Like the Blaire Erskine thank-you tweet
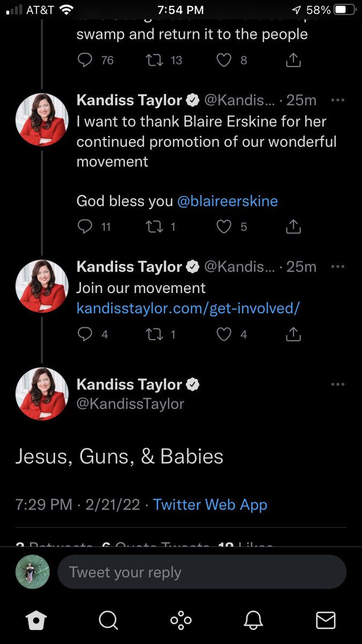Viewport: 362px width, 644px height. click(224, 227)
